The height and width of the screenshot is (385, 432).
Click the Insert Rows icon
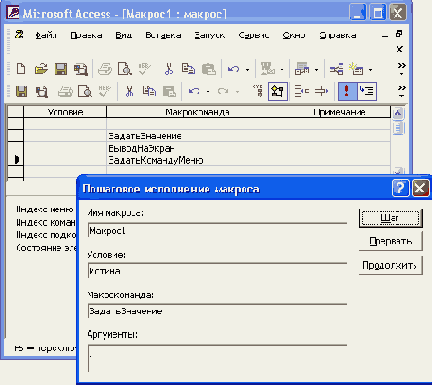click(x=302, y=91)
